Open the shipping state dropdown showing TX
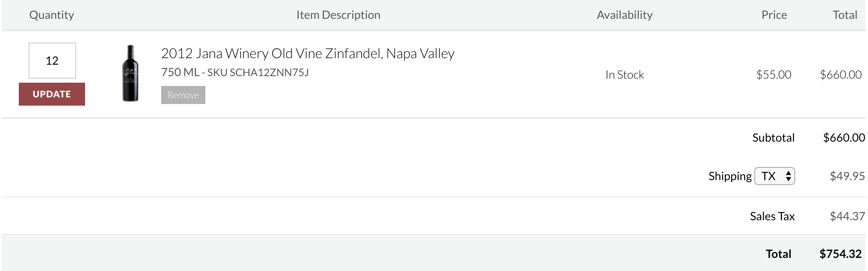Viewport: 868px width, 271px height. point(774,176)
